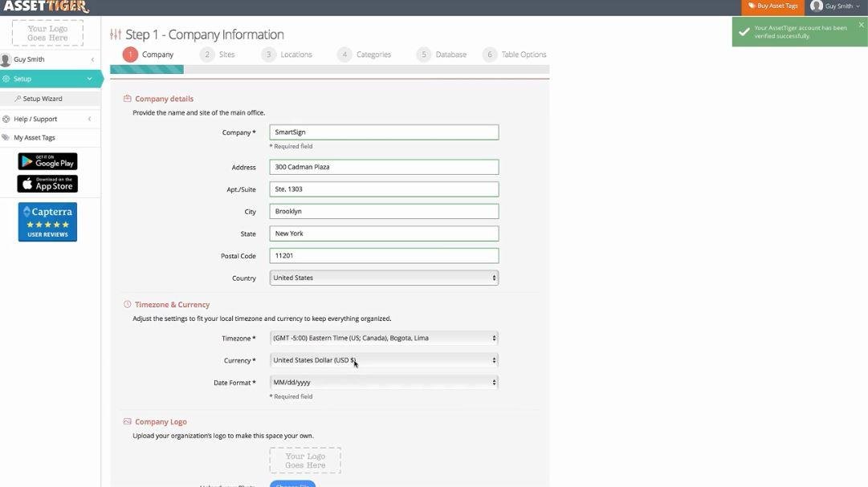Close the account verified notification
This screenshot has height=487, width=868.
click(x=861, y=25)
